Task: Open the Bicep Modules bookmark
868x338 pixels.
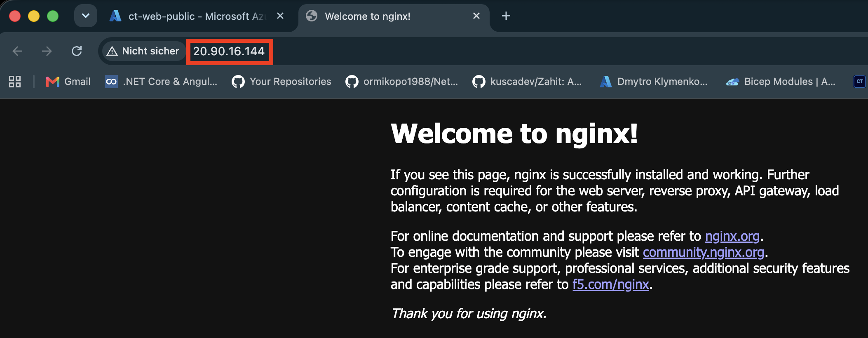Action: (x=781, y=82)
